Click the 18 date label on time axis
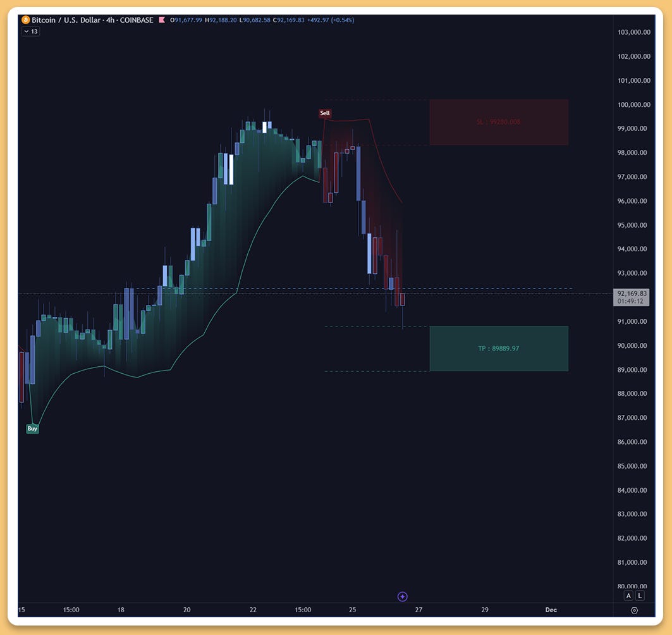672x635 pixels. [121, 610]
